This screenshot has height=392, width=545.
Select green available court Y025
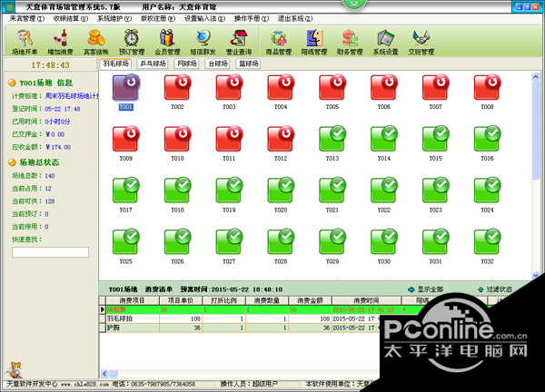pos(126,247)
